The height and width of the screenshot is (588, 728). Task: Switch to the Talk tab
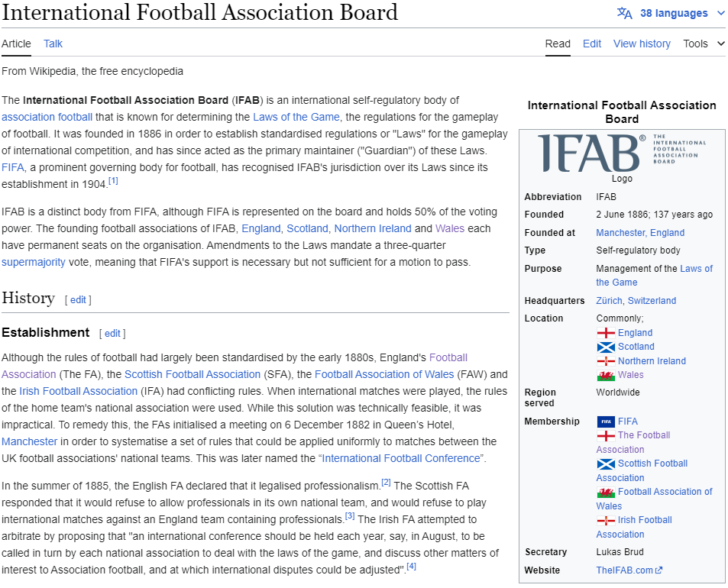53,44
